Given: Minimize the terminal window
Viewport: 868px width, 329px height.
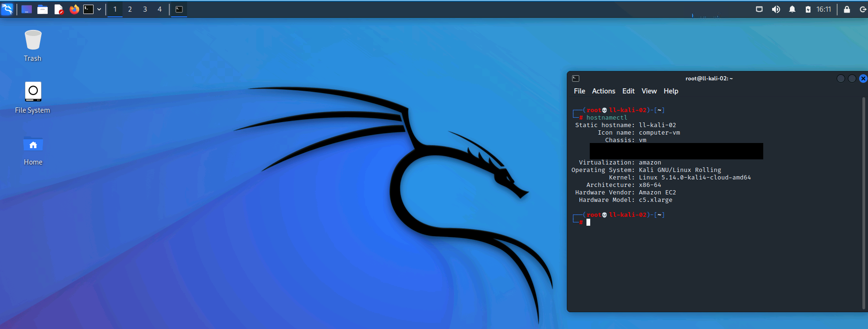Looking at the screenshot, I should 840,79.
